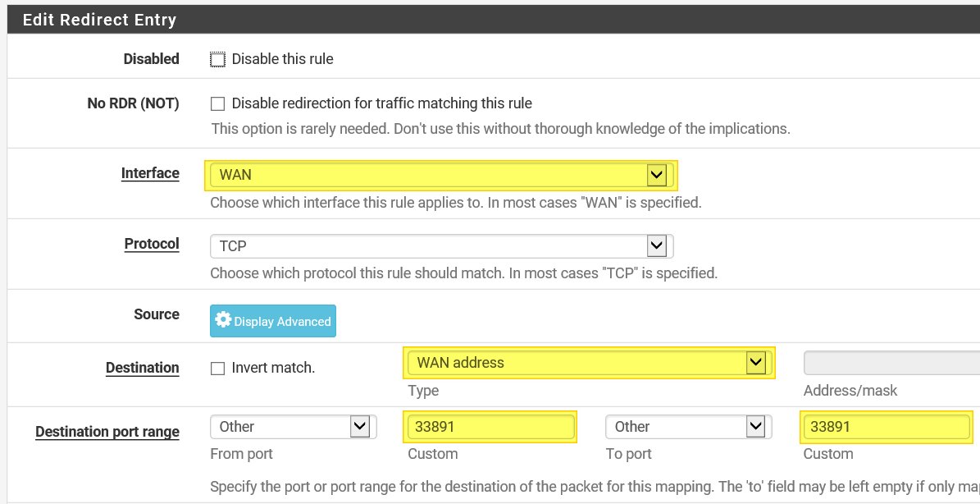Click the To port arrow icon

coord(755,427)
